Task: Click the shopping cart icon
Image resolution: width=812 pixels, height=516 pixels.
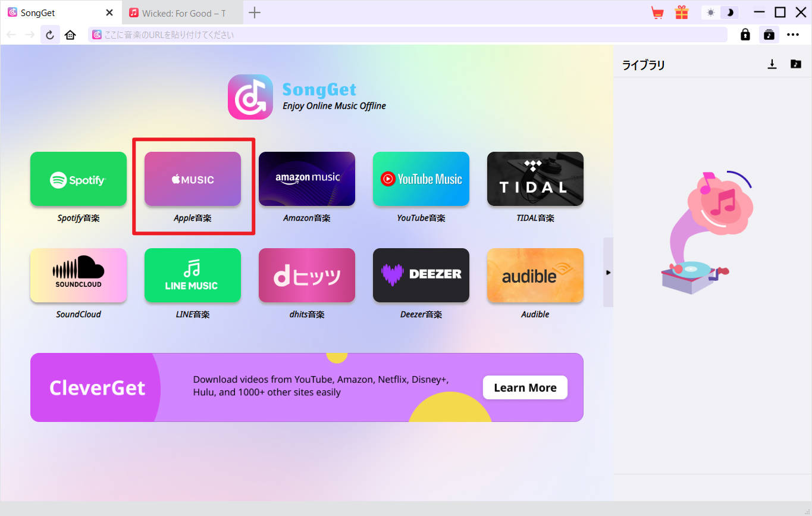Action: pyautogui.click(x=657, y=11)
